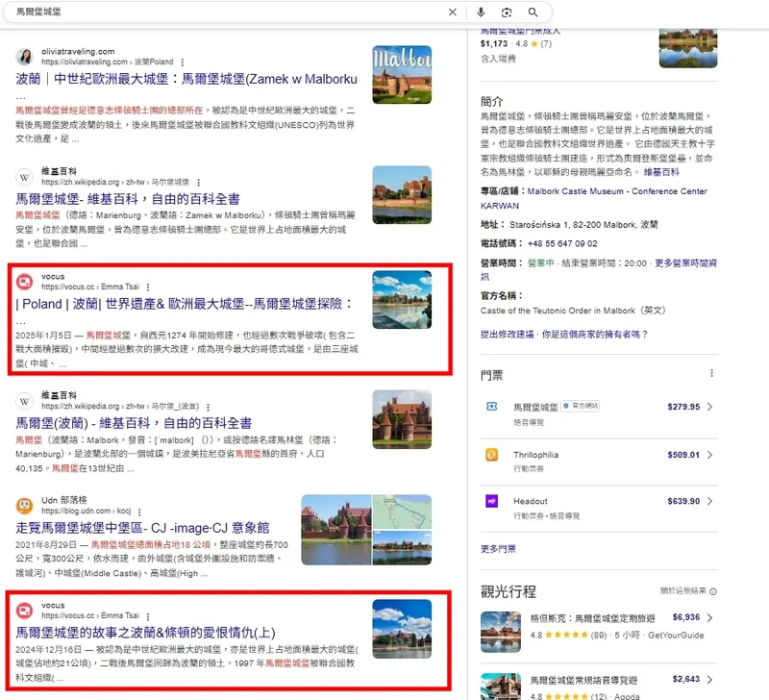Image resolution: width=769 pixels, height=700 pixels.
Task: Open the 門票 section more options menu
Action: tap(711, 374)
